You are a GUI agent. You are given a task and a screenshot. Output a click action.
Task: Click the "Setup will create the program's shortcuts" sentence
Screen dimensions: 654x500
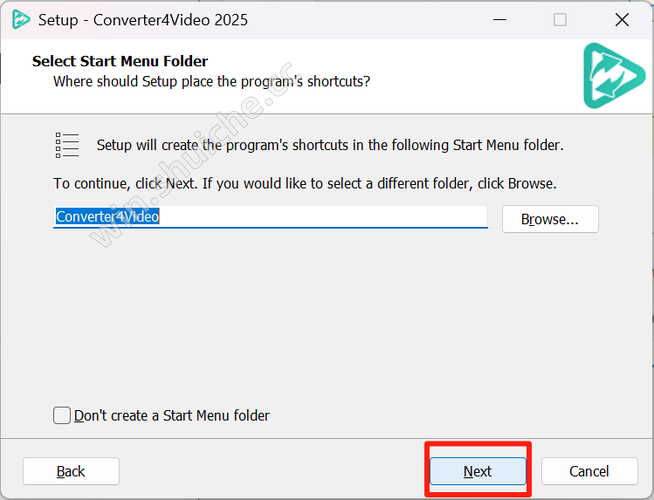330,145
